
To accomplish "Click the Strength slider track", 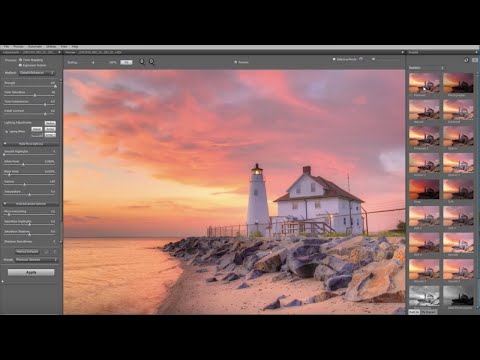I will click(x=30, y=86).
